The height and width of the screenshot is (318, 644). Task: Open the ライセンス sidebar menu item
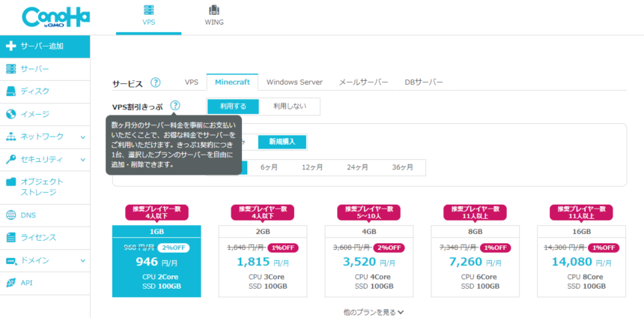pos(45,238)
